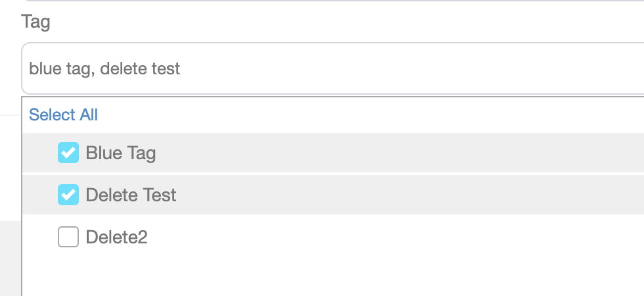
Task: Click the word "Tag" above the field
Action: coord(35,22)
